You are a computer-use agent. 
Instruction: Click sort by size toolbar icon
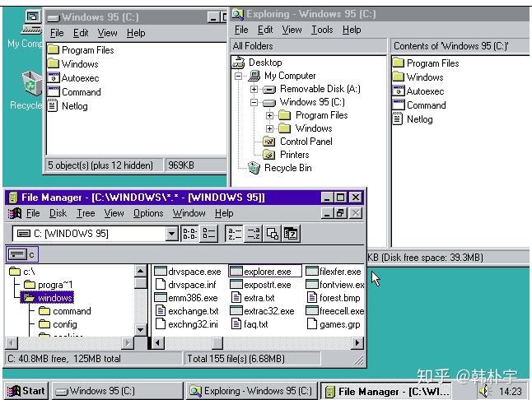[x=273, y=234]
